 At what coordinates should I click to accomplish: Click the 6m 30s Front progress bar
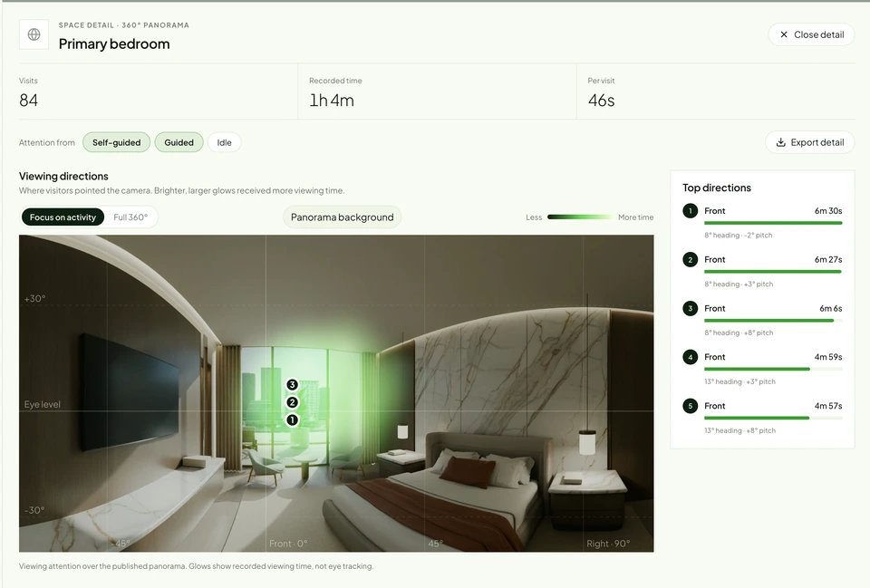[x=773, y=223]
